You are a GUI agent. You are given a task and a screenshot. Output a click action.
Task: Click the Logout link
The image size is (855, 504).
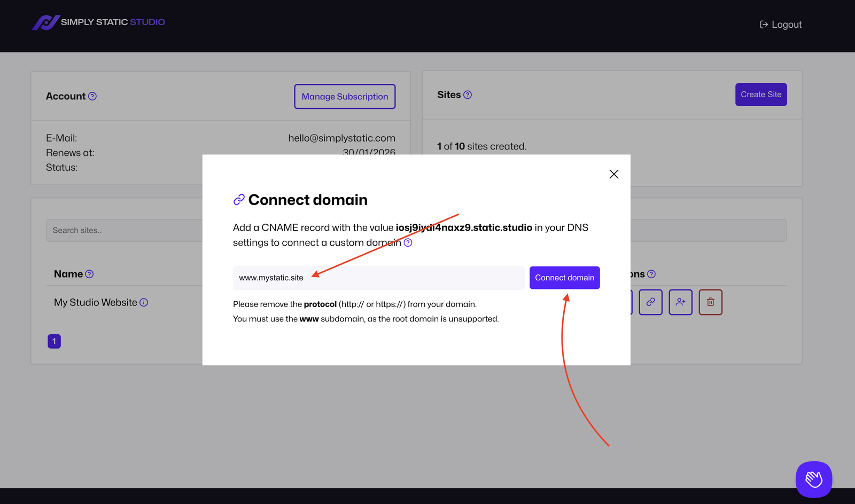click(781, 25)
